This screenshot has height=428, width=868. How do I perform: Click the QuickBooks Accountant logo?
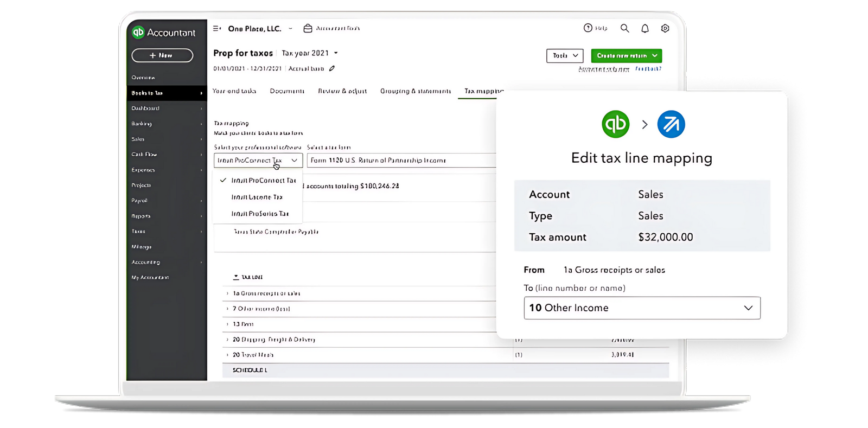(164, 33)
